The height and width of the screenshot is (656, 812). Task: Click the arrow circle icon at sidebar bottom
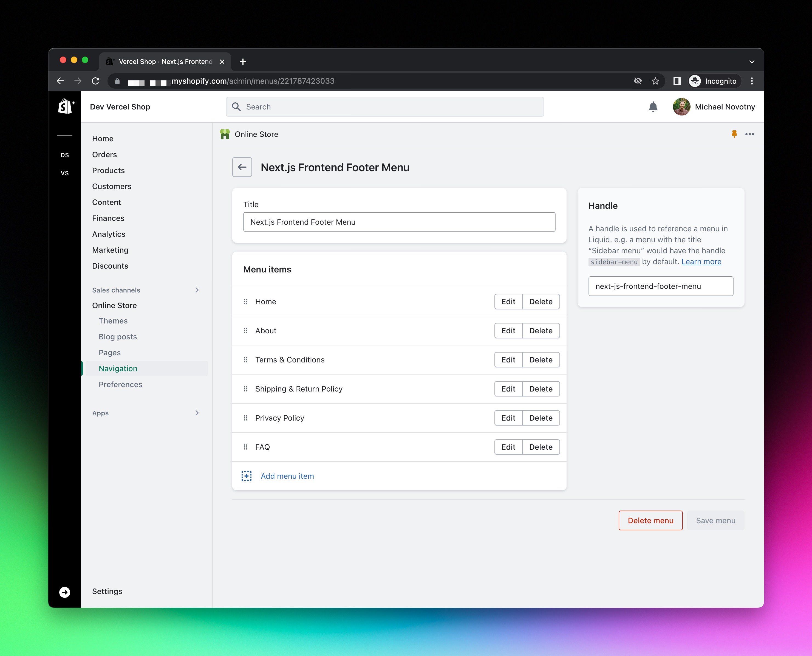click(65, 592)
